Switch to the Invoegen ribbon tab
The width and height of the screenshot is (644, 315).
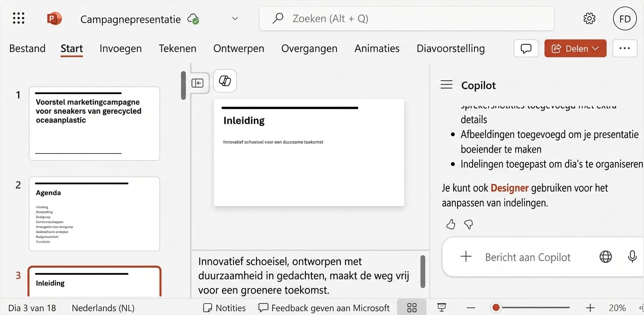pyautogui.click(x=120, y=48)
